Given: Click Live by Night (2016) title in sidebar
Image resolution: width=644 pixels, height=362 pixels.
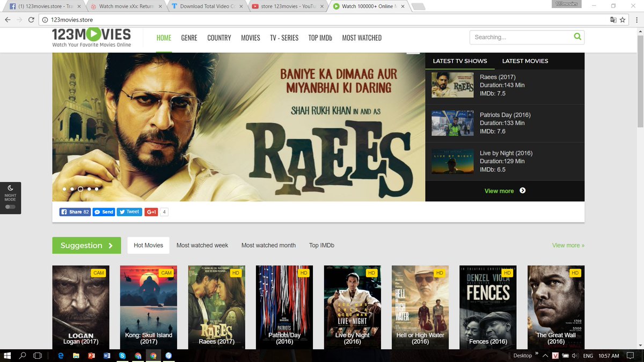Looking at the screenshot, I should [506, 153].
